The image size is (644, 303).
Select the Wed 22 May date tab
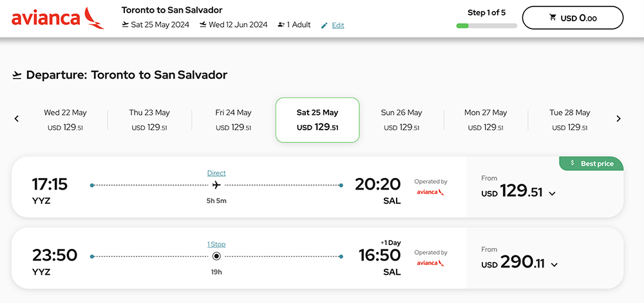point(65,120)
